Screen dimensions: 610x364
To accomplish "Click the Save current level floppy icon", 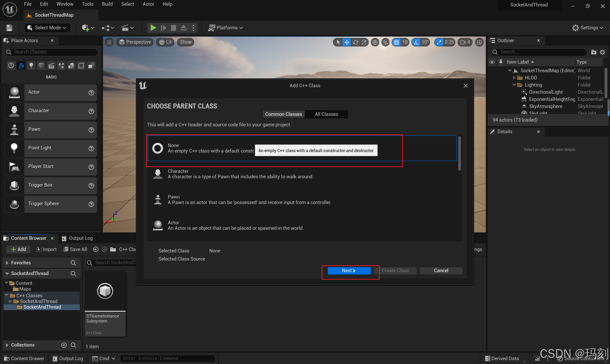I will pos(9,28).
